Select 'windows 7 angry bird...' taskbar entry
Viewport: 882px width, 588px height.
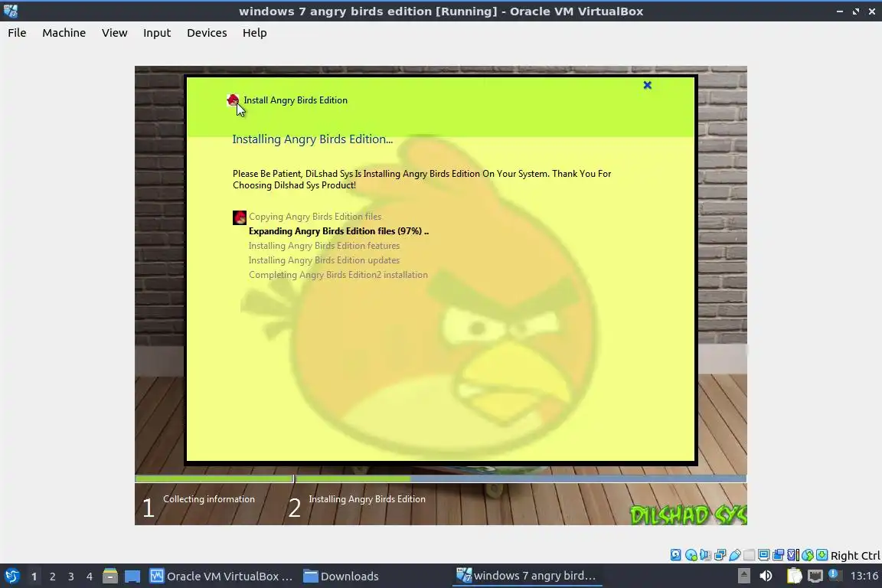click(527, 576)
